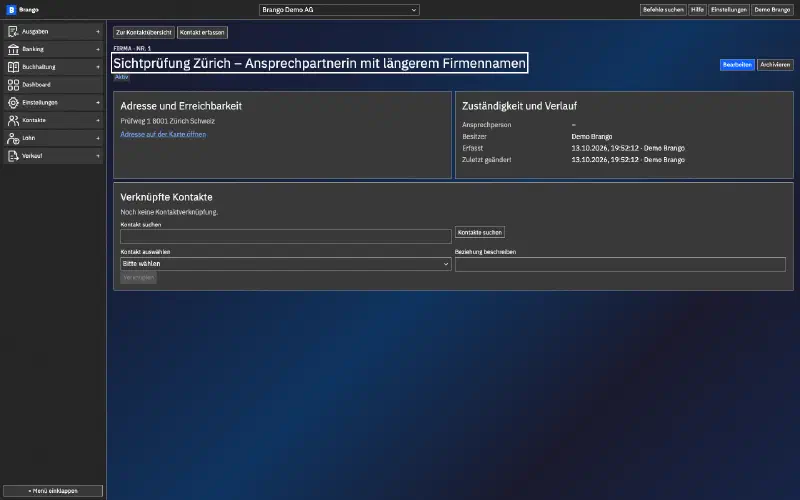Click the Banking building icon
Screen dimensions: 800x500
[13, 49]
